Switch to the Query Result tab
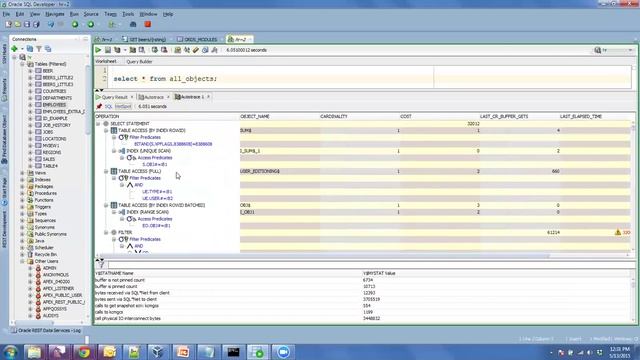Viewport: 640px width, 360px height. [114, 97]
